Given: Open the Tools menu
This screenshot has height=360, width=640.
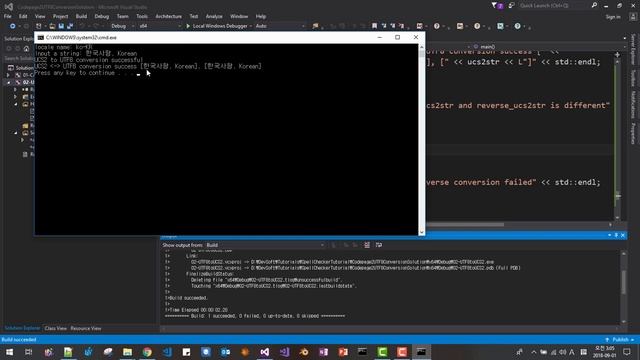Looking at the screenshot, I should [142, 16].
